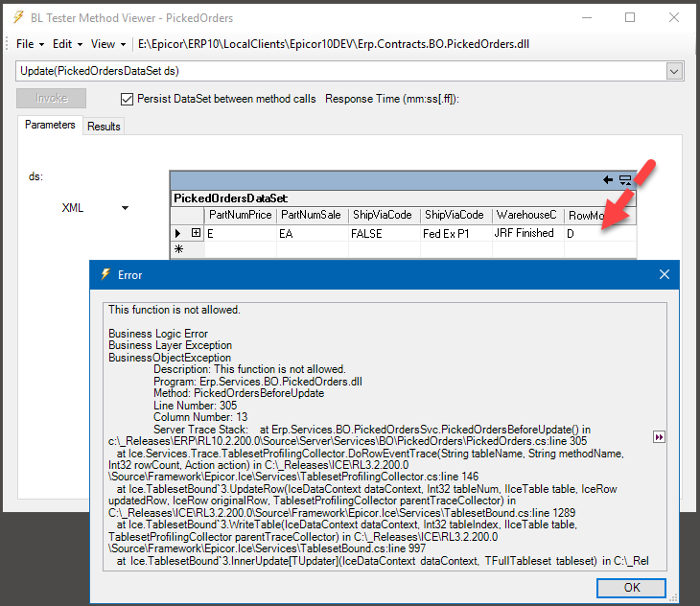Maximize the BL Tester Method Viewer window
The width and height of the screenshot is (700, 606).
click(x=630, y=17)
